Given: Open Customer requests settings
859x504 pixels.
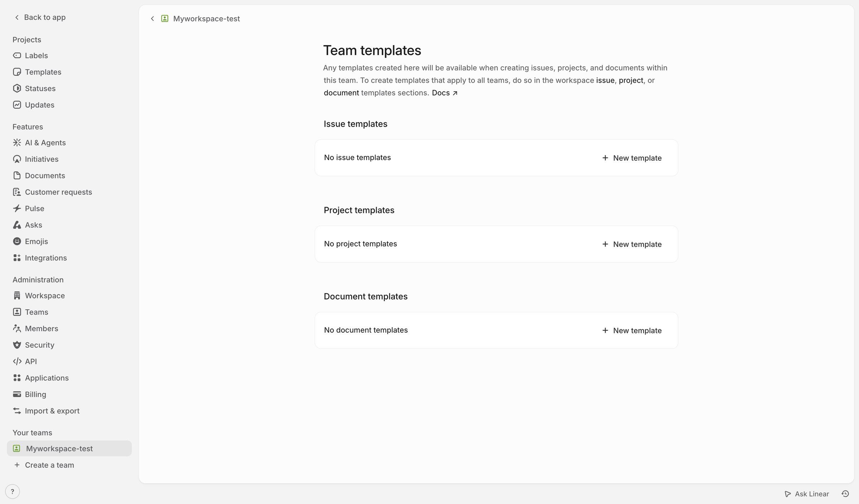Looking at the screenshot, I should pyautogui.click(x=69, y=192).
